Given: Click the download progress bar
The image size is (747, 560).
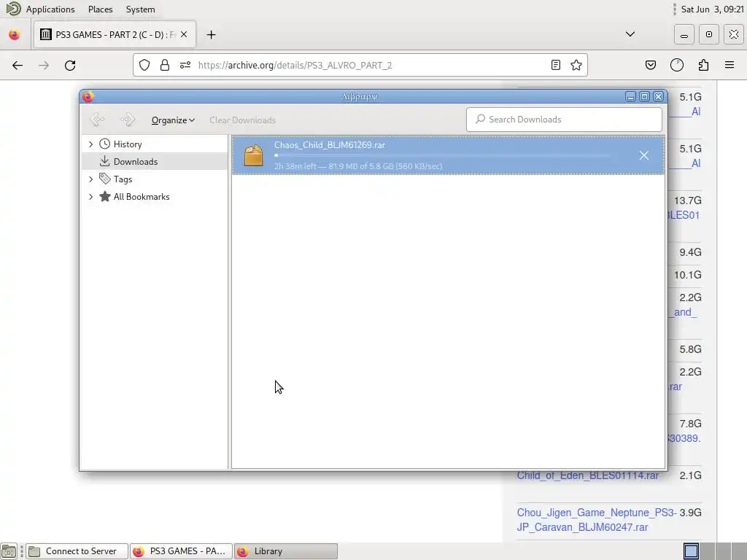Looking at the screenshot, I should click(x=442, y=155).
